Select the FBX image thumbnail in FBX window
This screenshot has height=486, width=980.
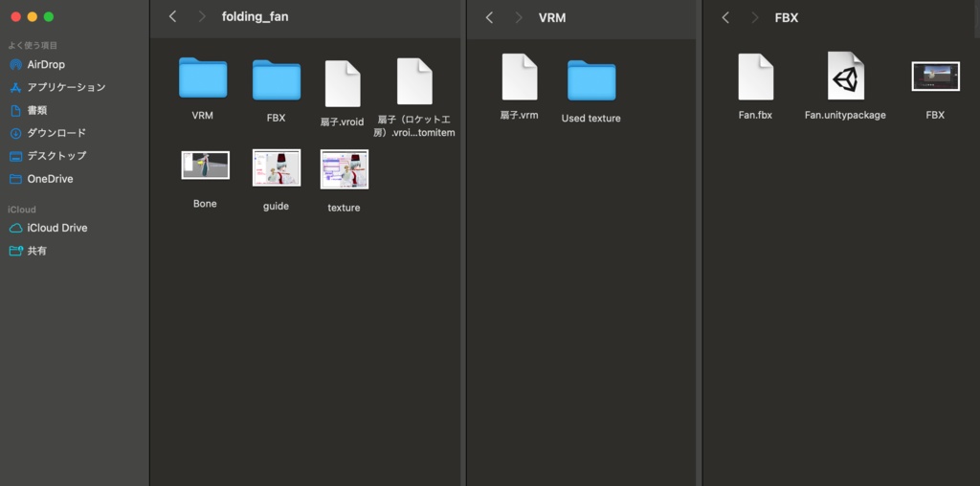(936, 77)
